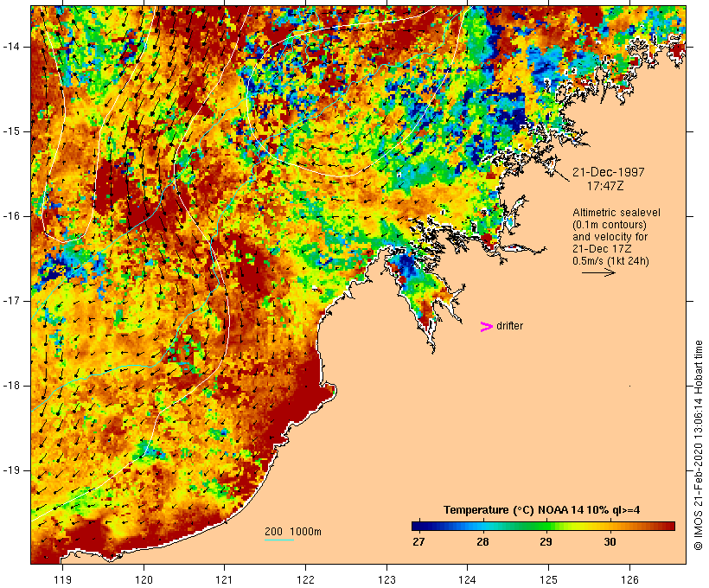Click latitude label -17

coord(11,301)
